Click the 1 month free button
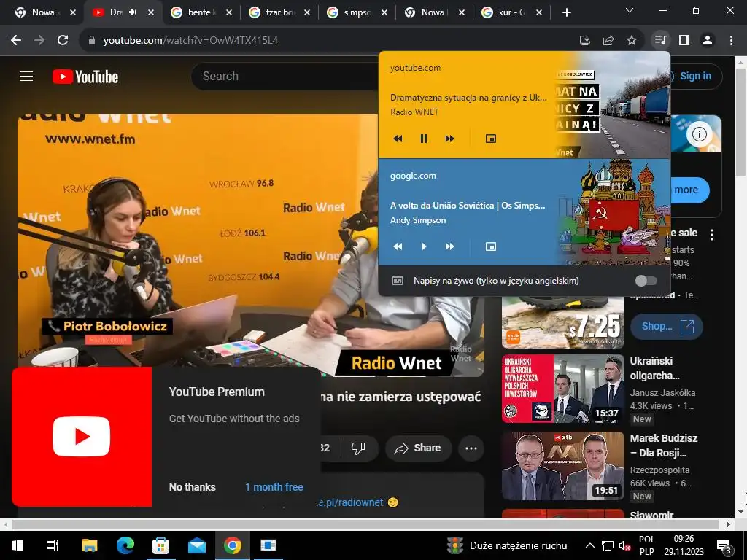Image resolution: width=747 pixels, height=560 pixels. (x=274, y=487)
